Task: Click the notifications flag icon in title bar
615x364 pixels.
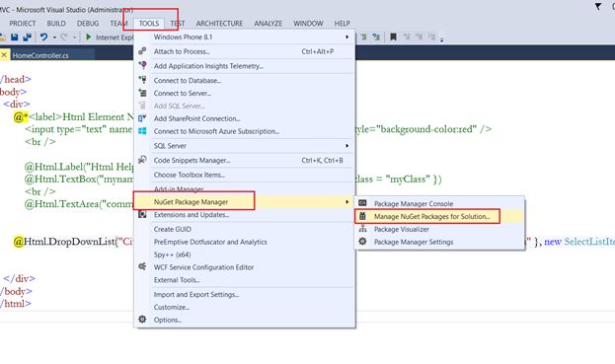Action: (598, 7)
